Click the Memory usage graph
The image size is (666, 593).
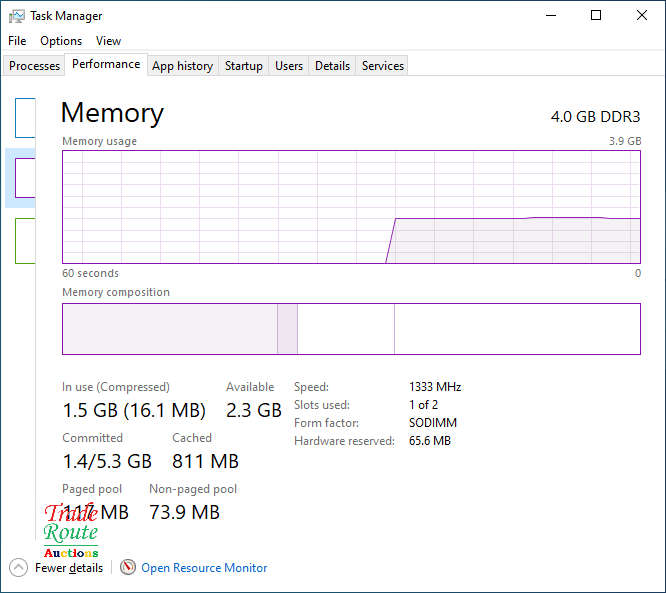pyautogui.click(x=351, y=207)
